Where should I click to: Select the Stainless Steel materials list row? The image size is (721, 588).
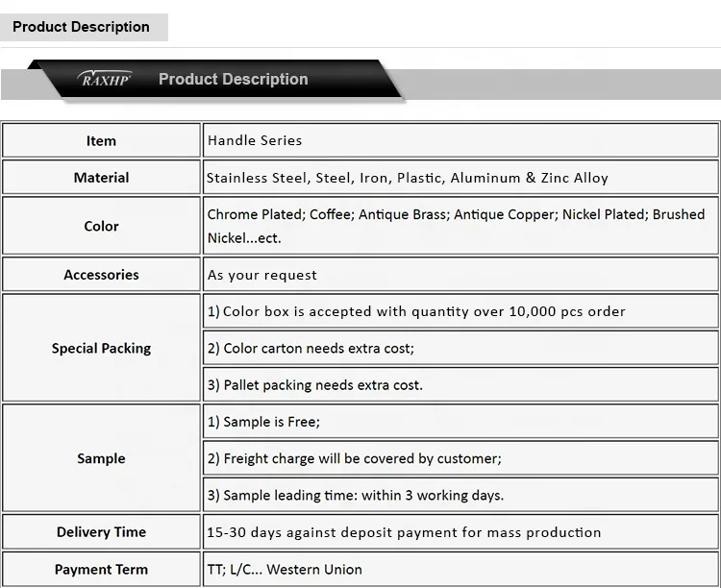point(408,178)
